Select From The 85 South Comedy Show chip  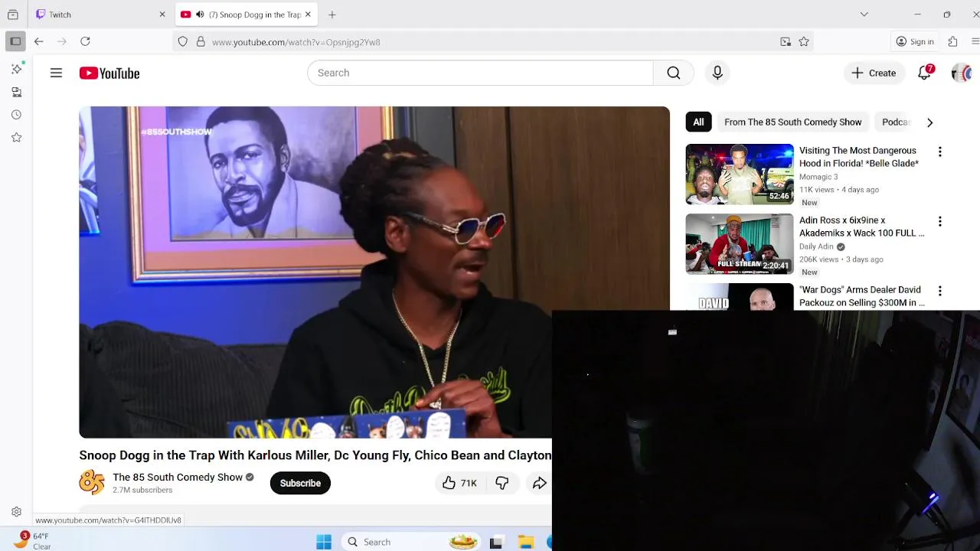(x=792, y=122)
